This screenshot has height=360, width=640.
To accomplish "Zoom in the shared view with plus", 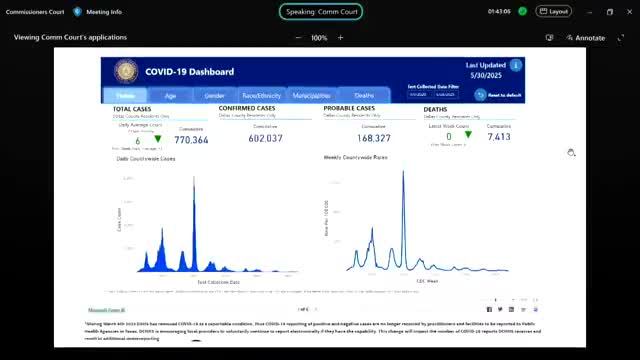I will 340,38.
